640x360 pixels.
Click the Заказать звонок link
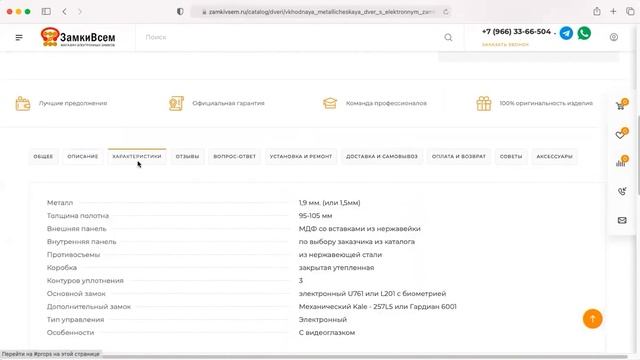pyautogui.click(x=505, y=44)
